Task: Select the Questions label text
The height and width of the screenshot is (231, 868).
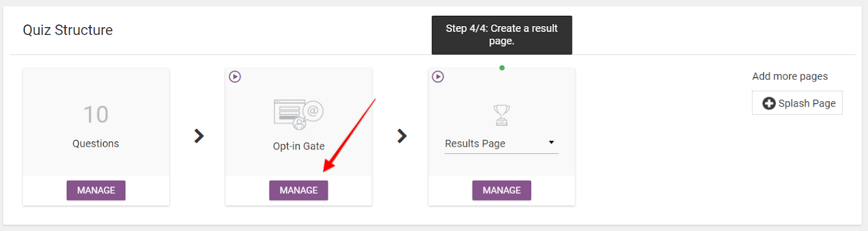Action: point(96,143)
